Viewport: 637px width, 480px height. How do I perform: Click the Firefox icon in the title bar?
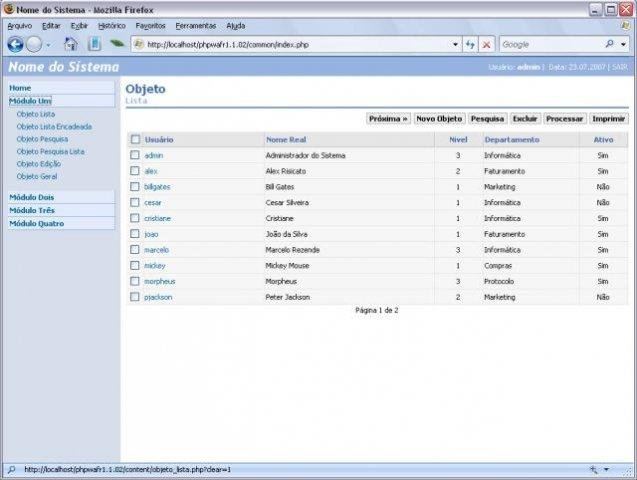pyautogui.click(x=9, y=9)
